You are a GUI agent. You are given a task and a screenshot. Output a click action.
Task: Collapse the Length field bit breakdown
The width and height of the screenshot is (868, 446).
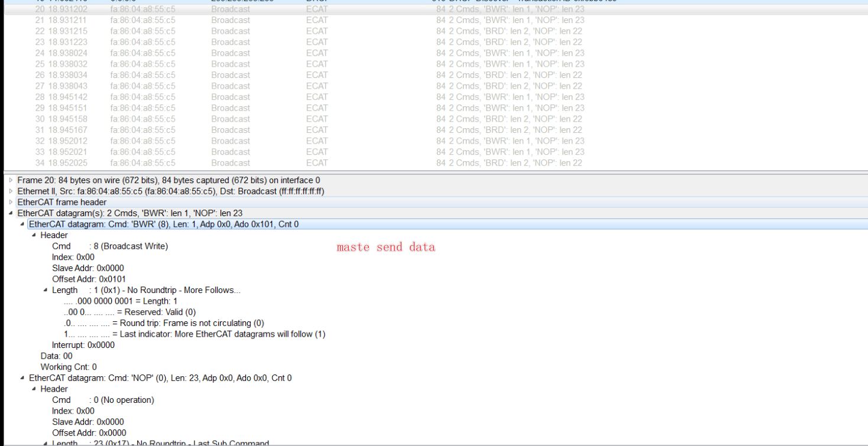pyautogui.click(x=45, y=289)
